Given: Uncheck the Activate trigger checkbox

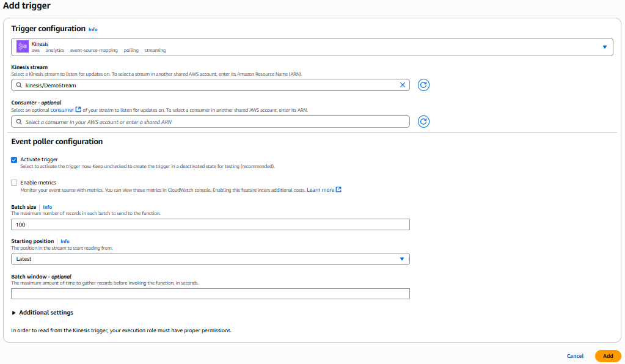Looking at the screenshot, I should tap(14, 160).
